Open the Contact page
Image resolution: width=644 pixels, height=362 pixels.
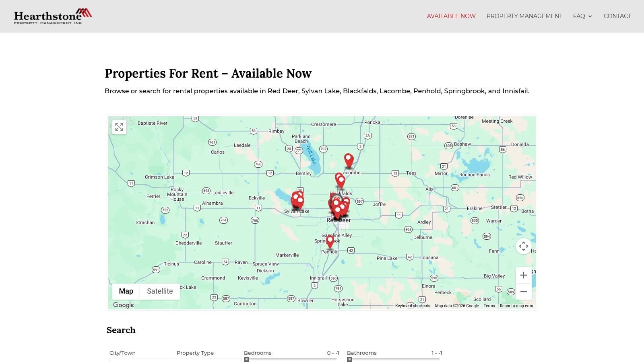(x=617, y=16)
